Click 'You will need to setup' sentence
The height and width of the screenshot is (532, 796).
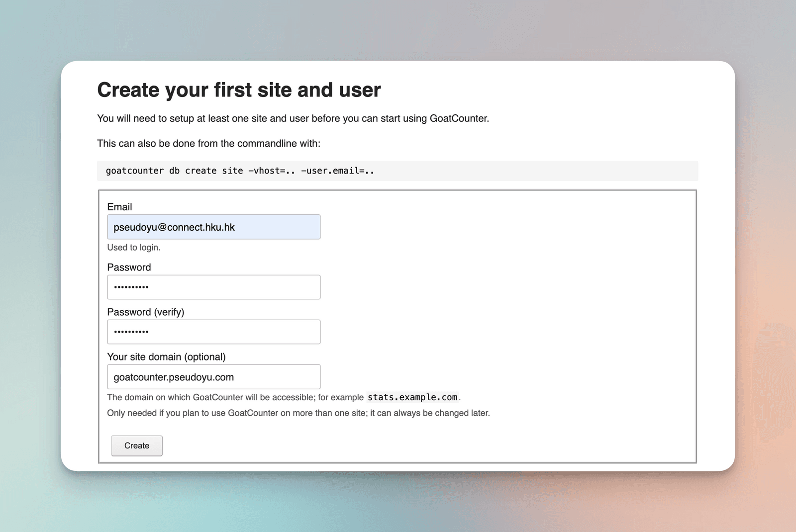293,118
